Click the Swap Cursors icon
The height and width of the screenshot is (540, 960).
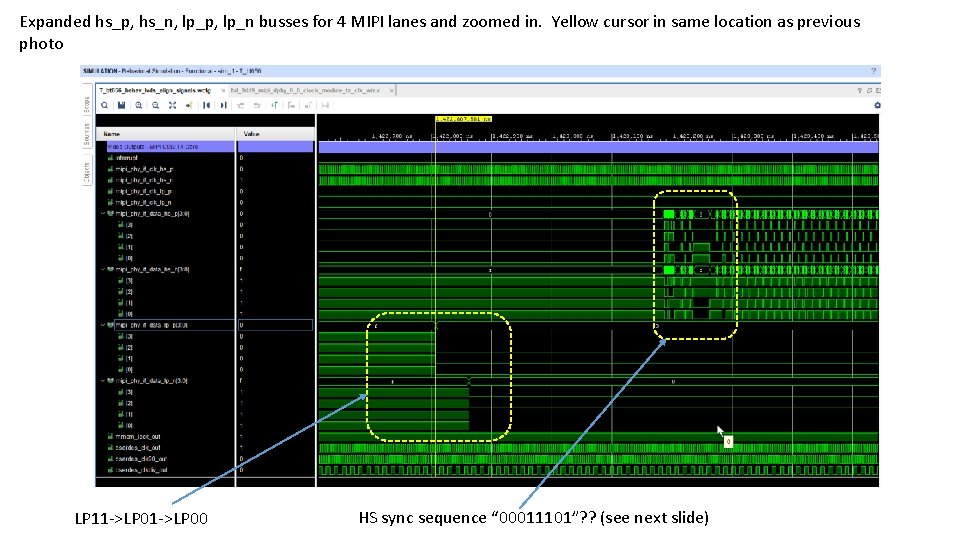pos(325,105)
